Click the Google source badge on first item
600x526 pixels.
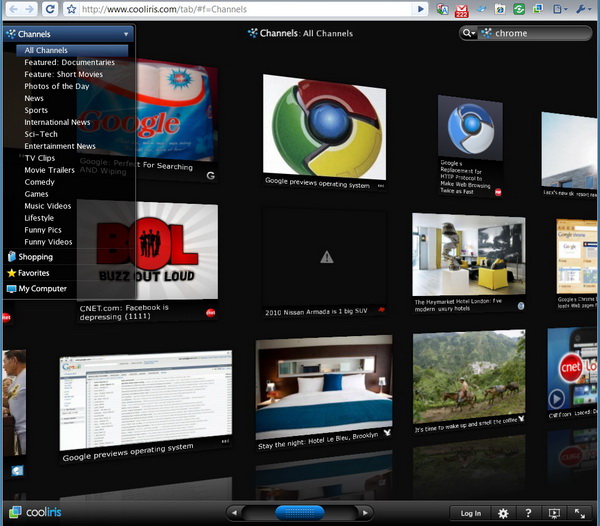pyautogui.click(x=210, y=176)
